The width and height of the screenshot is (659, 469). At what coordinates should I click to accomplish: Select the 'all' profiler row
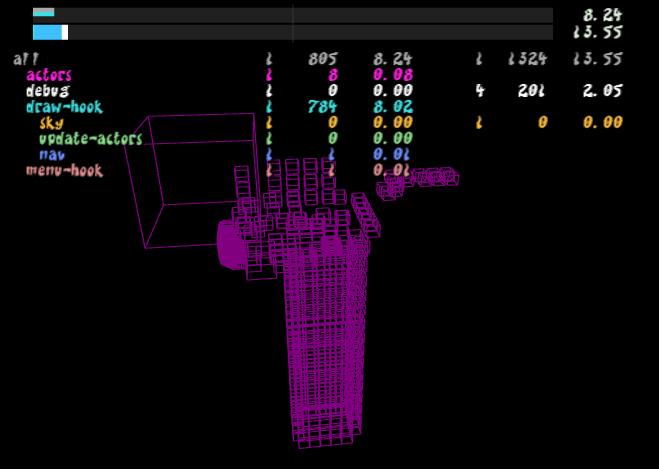tap(26, 59)
